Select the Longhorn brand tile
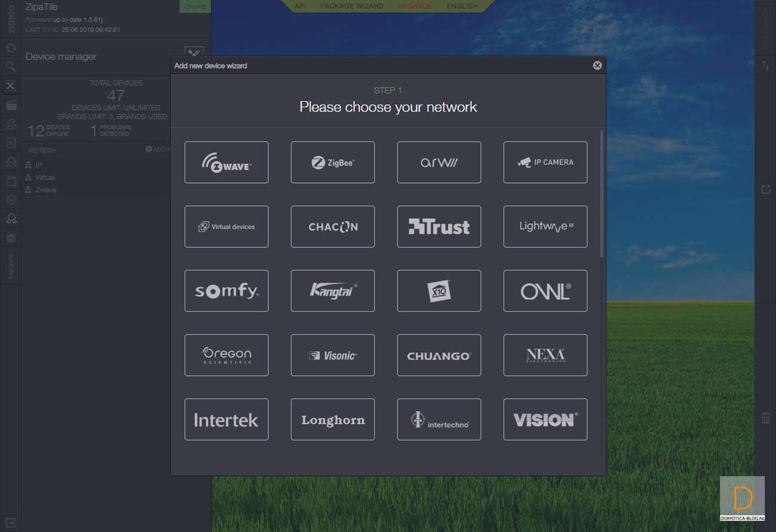 332,420
